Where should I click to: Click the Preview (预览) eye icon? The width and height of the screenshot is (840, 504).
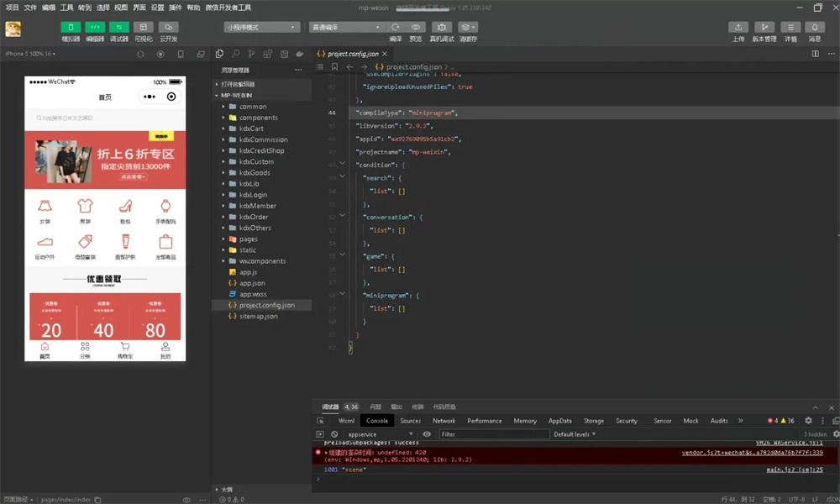pos(416,28)
